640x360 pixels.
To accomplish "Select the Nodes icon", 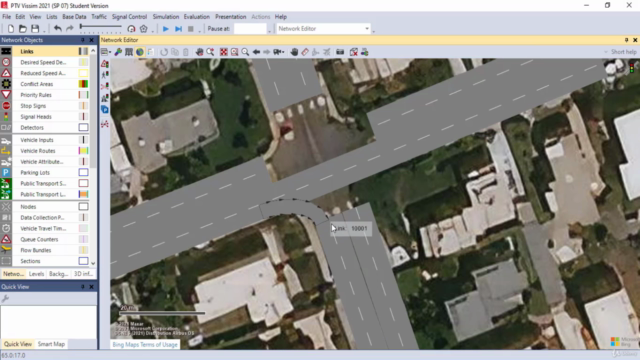I will (x=6, y=207).
